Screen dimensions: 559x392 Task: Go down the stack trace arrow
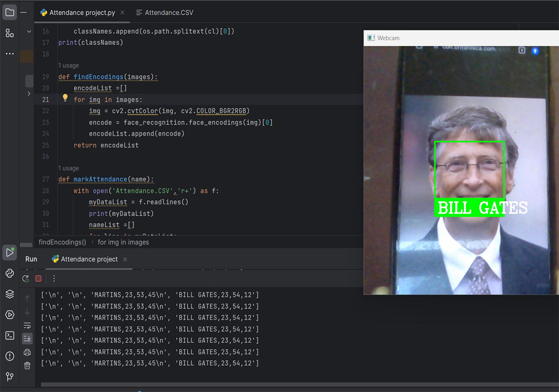pyautogui.click(x=27, y=312)
